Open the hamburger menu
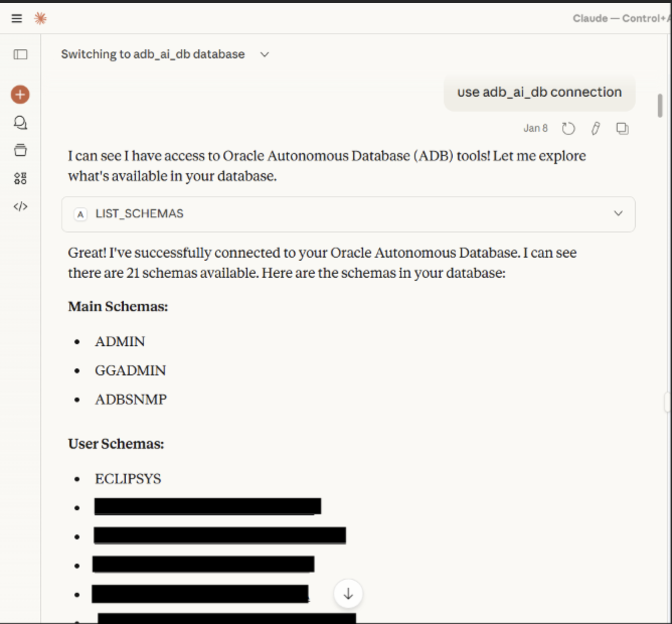 pos(17,19)
